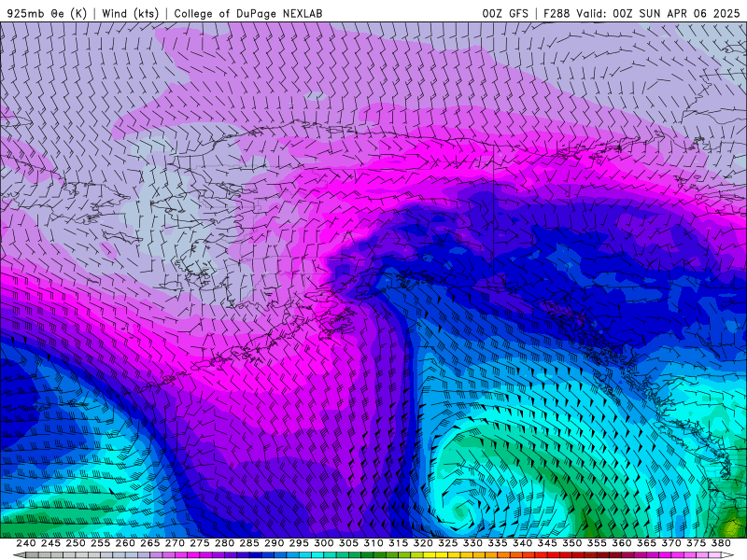Click the 340 color scale label
The height and width of the screenshot is (560, 747).
(522, 543)
